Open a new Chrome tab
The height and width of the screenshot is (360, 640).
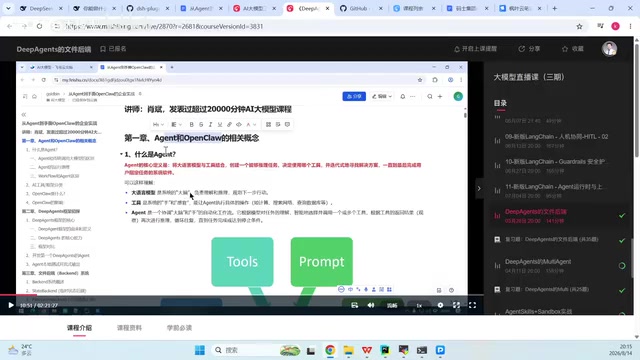coord(554,8)
